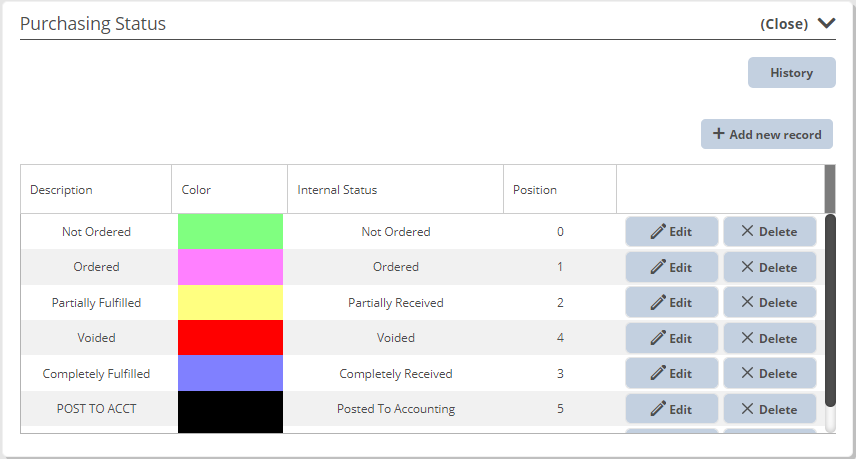Delete the POST TO ACCT record

click(770, 409)
